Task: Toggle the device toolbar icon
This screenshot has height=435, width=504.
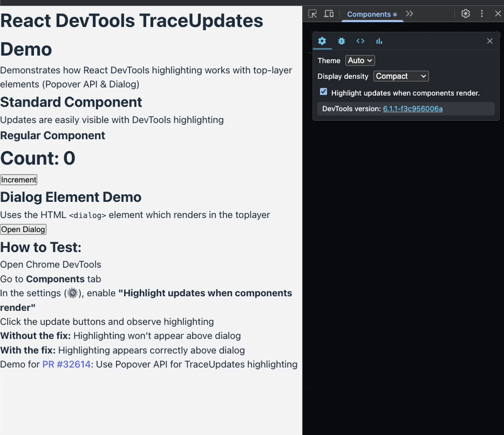Action: [328, 14]
